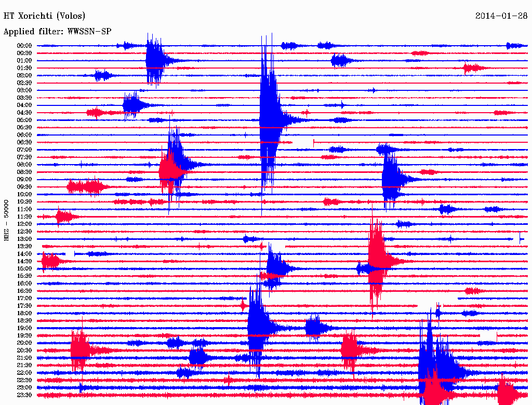Image resolution: width=532 pixels, height=405 pixels.
Task: Select the 10:00 time label
Action: click(x=24, y=194)
